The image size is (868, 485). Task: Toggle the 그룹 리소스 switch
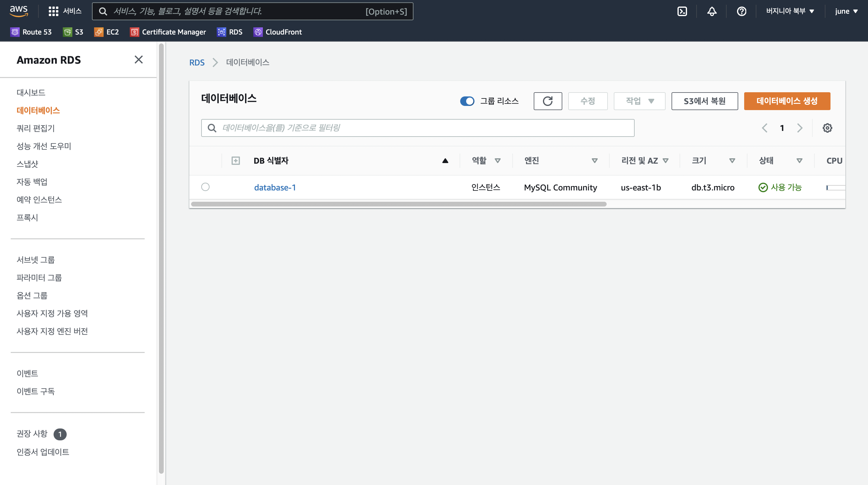pos(467,101)
